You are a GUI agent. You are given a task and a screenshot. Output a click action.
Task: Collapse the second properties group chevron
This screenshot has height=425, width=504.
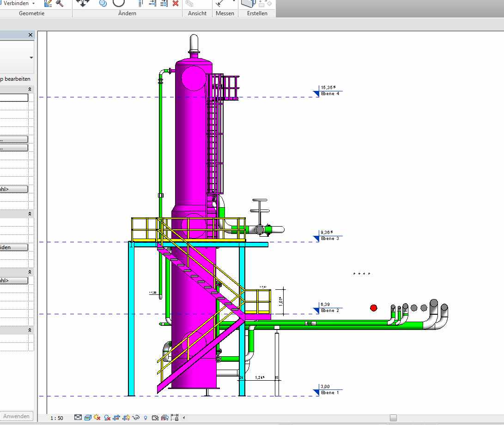click(30, 214)
